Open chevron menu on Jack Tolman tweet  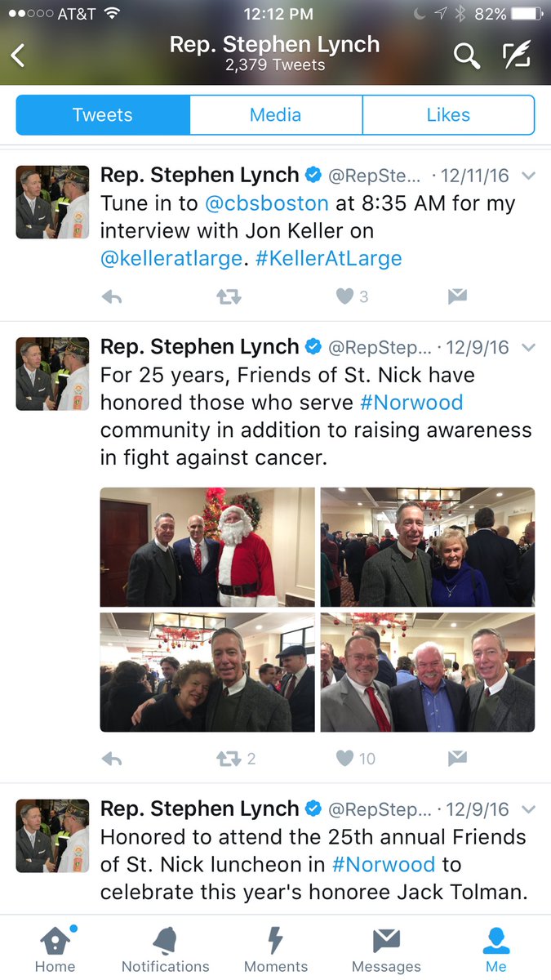[528, 810]
